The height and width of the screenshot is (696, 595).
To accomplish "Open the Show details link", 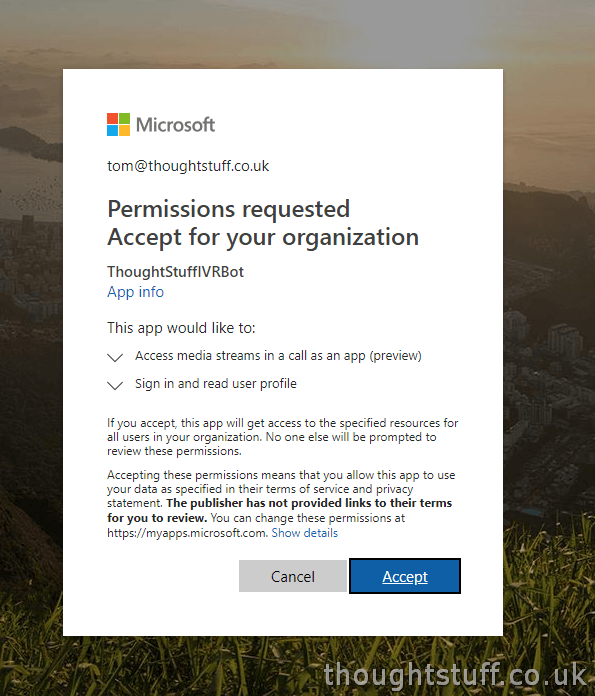I will pos(305,533).
